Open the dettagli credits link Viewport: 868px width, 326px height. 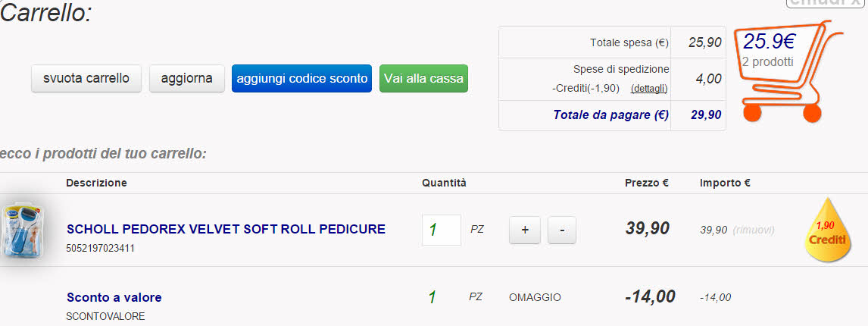pos(649,89)
